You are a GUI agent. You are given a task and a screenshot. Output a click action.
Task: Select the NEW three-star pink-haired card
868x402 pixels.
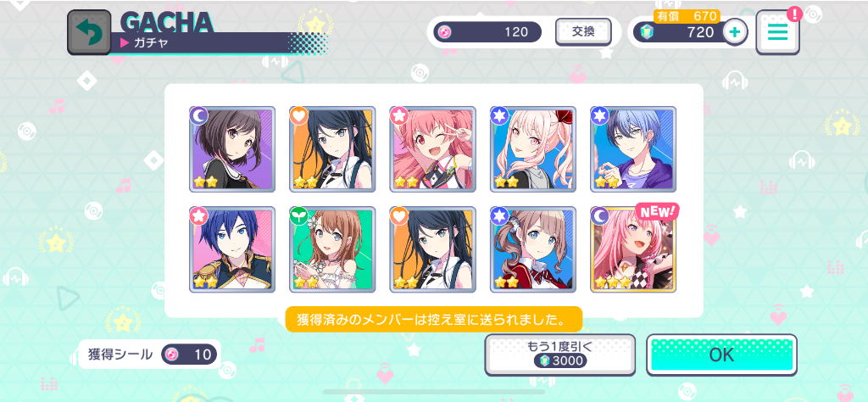(633, 249)
